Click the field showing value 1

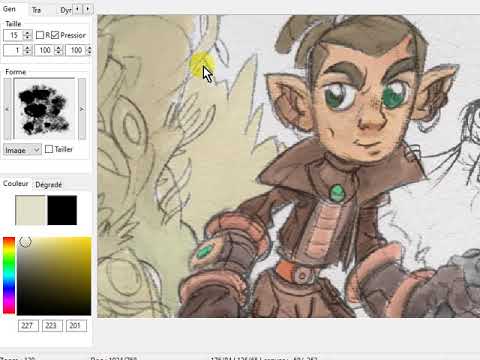(x=13, y=50)
